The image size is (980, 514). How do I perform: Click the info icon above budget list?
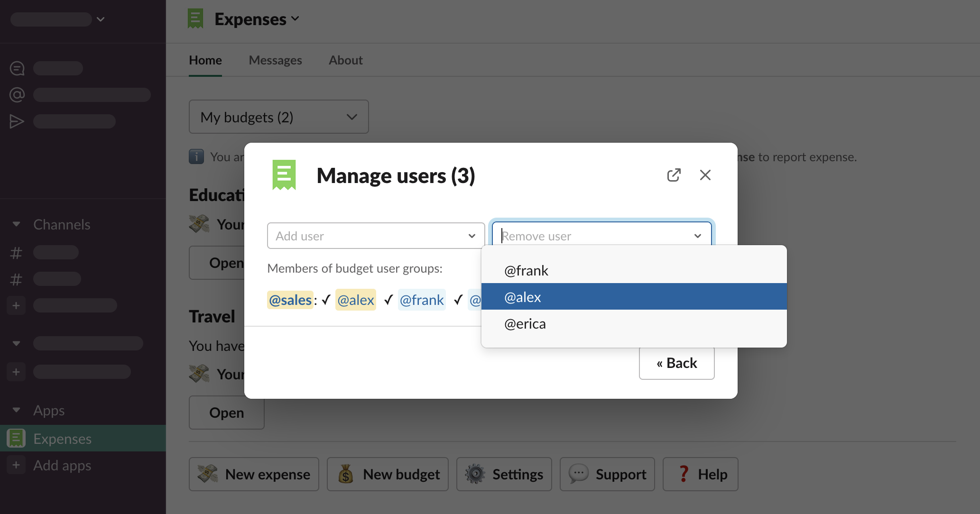coord(196,156)
